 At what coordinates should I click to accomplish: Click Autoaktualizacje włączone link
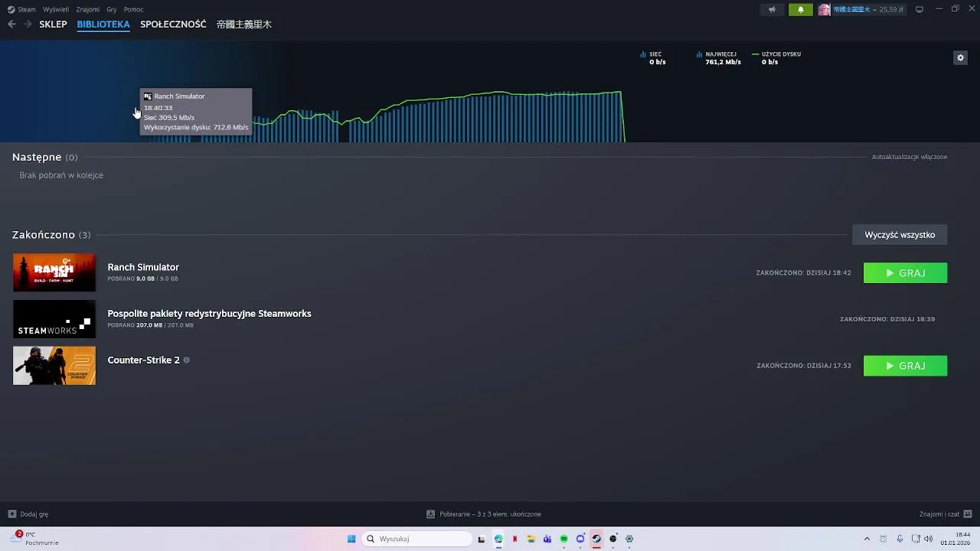click(910, 157)
